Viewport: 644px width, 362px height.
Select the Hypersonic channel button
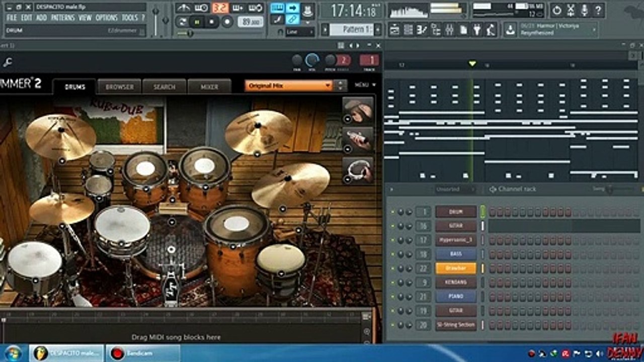[456, 240]
